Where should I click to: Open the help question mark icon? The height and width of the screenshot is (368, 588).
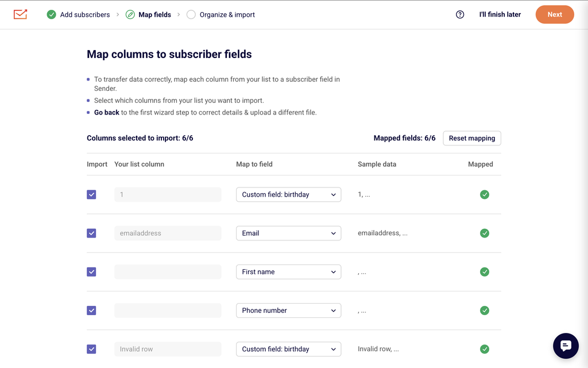click(x=460, y=14)
